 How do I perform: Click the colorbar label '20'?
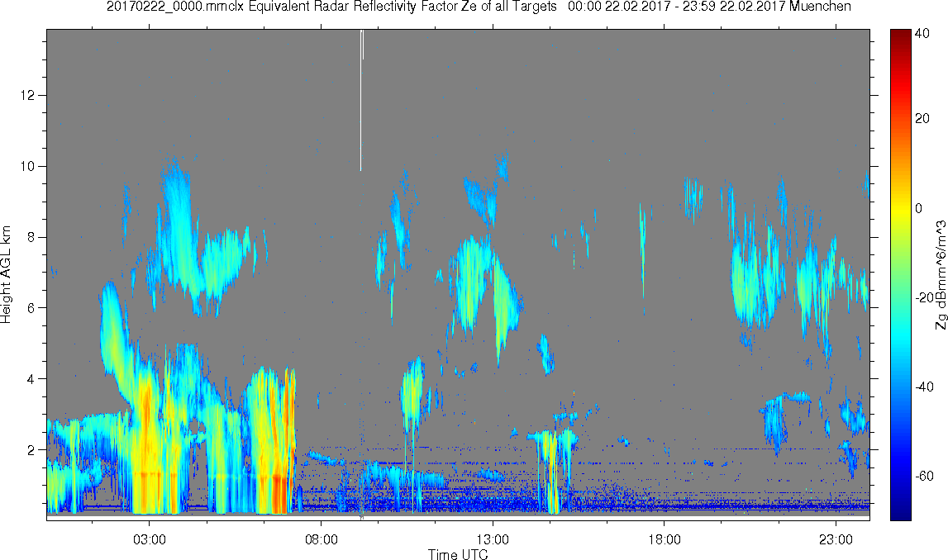tap(922, 118)
